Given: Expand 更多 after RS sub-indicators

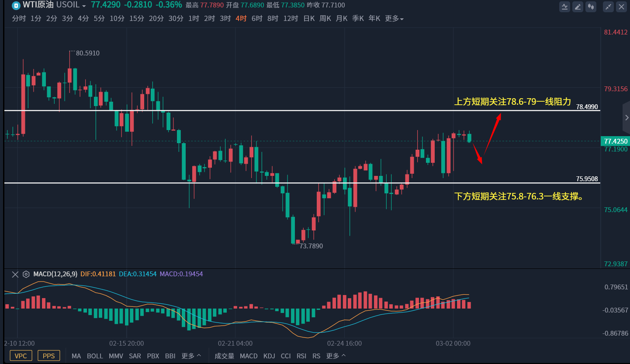Looking at the screenshot, I should (336, 356).
